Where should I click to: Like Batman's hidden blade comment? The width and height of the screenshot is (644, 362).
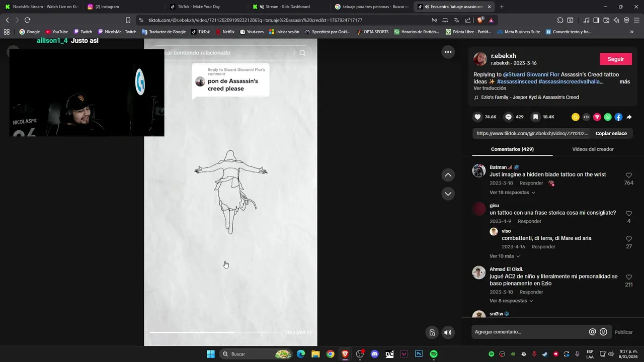[629, 175]
